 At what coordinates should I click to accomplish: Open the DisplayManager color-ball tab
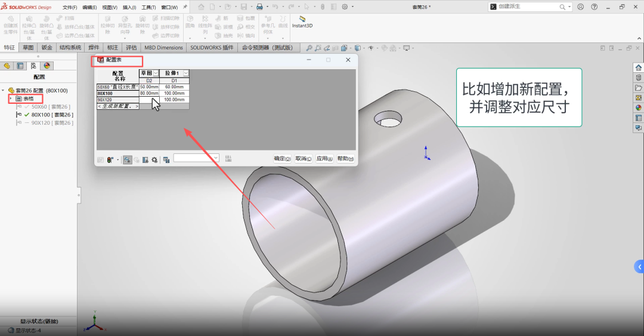(47, 66)
